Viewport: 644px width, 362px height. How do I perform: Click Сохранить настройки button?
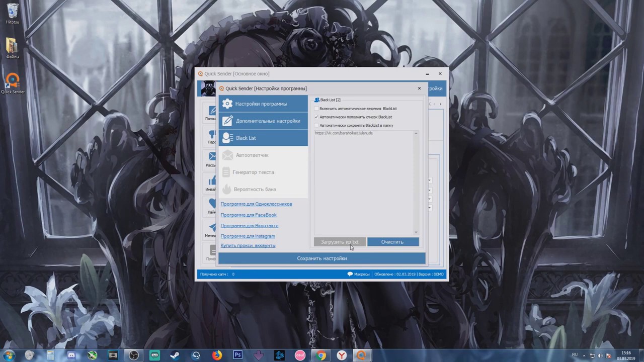(322, 258)
